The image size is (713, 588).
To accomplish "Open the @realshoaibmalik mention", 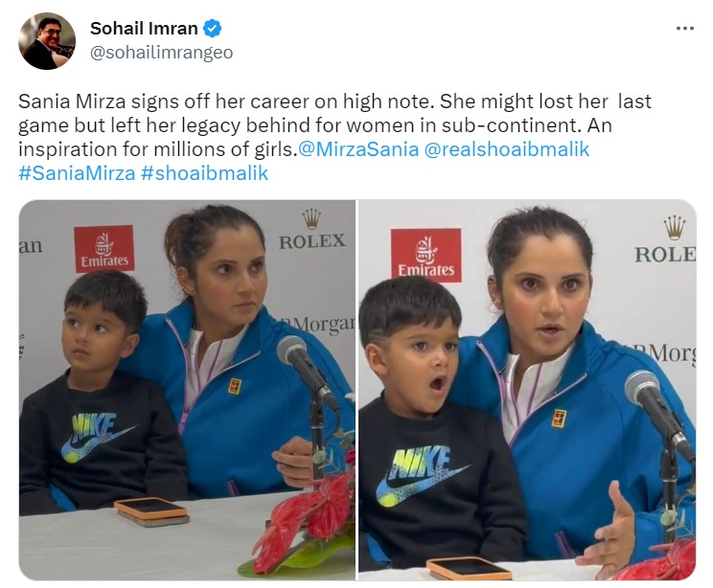I will 507,149.
